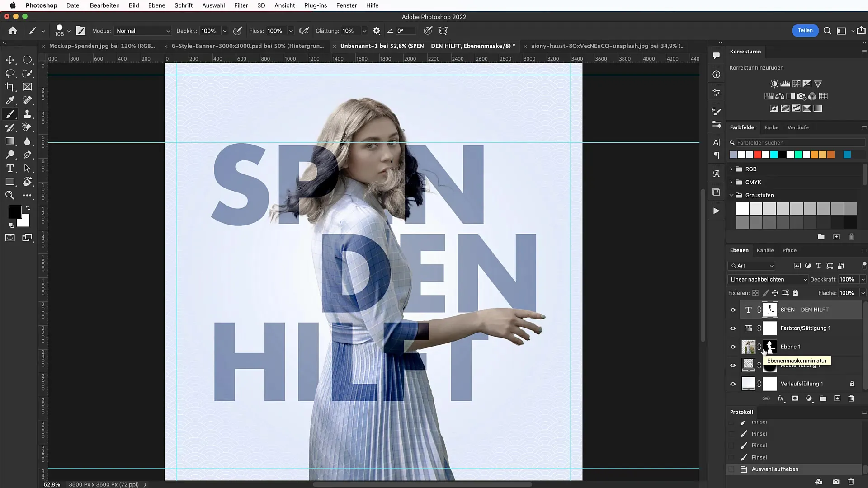
Task: Switch to Mockup-Spenden.jpg document tab
Action: pos(102,46)
